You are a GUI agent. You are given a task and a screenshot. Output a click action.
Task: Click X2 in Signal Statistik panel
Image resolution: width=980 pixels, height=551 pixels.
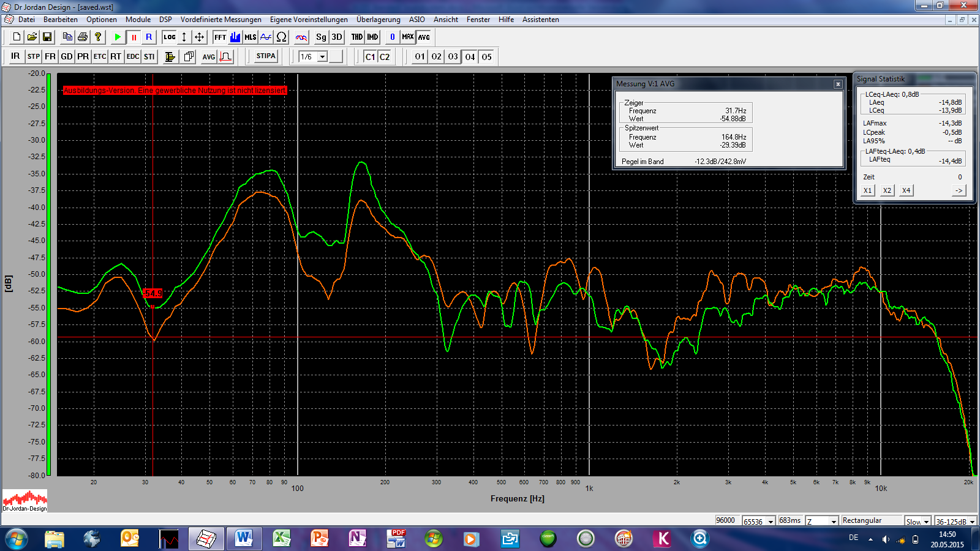[887, 190]
